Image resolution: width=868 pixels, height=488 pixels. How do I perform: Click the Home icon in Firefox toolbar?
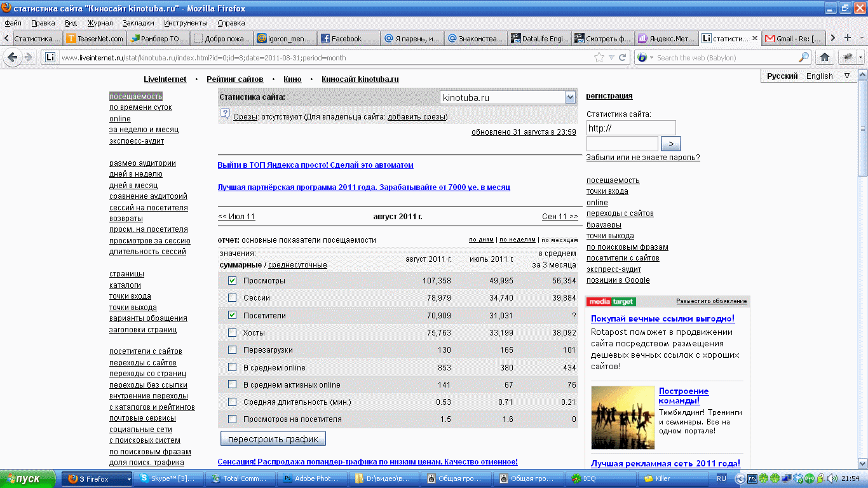[825, 57]
